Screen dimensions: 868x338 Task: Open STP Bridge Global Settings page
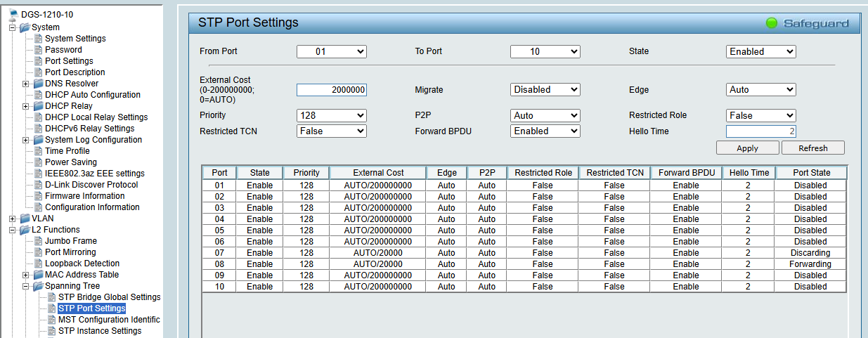click(109, 297)
